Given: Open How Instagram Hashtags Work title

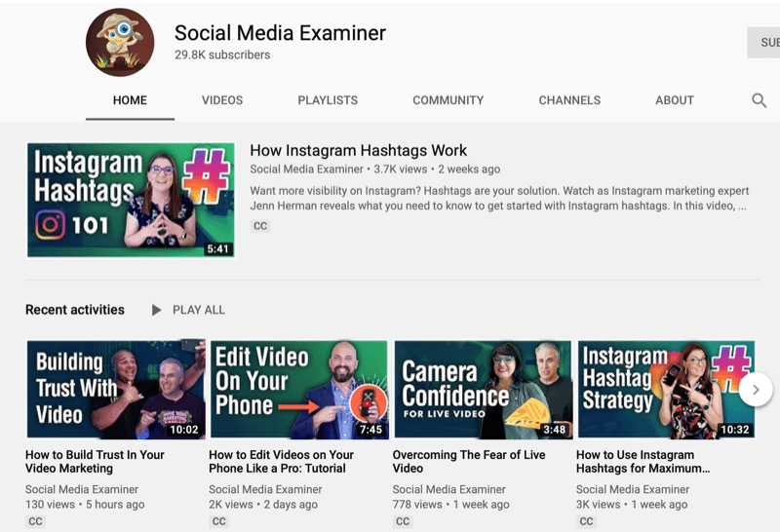Looking at the screenshot, I should [x=358, y=151].
